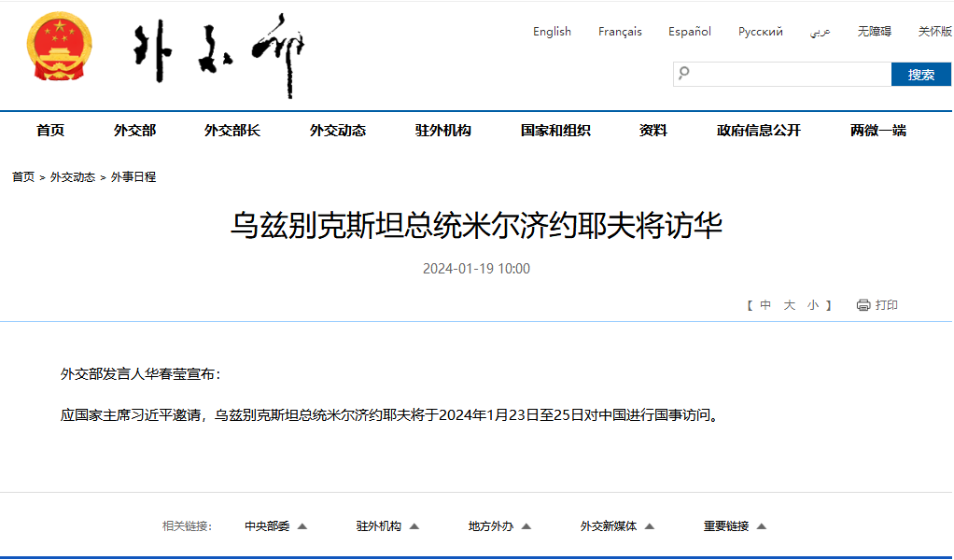Screen dimensions: 954x560
Task: Expand the 地方外办 links list
Action: [x=499, y=526]
